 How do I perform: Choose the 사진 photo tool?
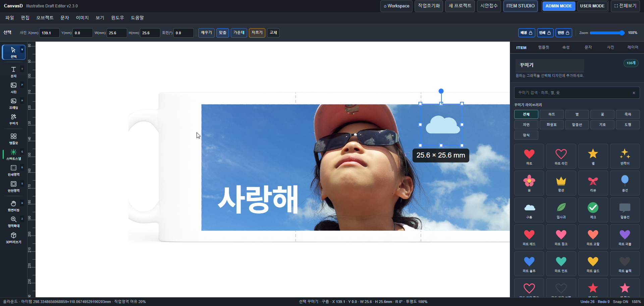tap(14, 87)
